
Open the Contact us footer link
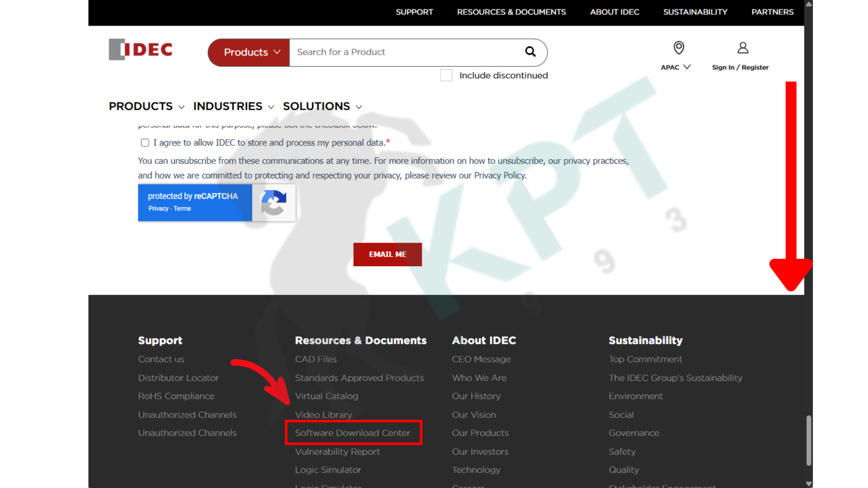click(161, 359)
